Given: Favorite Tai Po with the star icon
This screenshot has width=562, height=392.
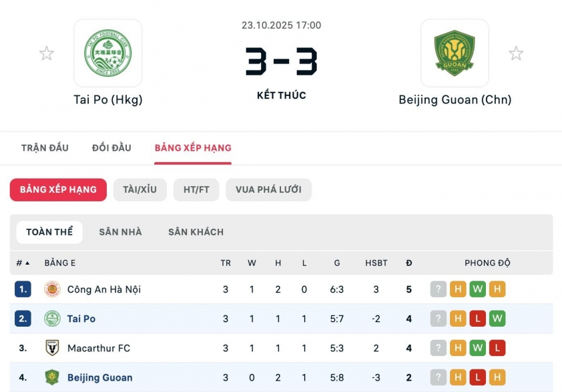Looking at the screenshot, I should coord(47,53).
